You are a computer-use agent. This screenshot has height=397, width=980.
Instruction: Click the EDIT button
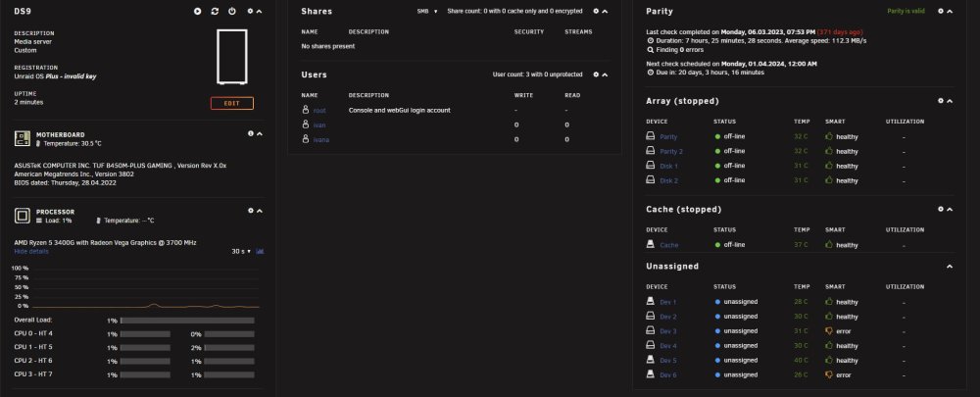pyautogui.click(x=232, y=103)
